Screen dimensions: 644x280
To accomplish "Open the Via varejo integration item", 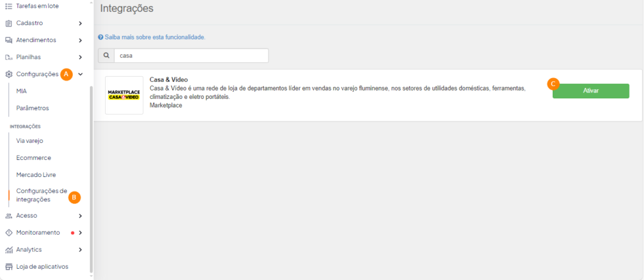I will 30,140.
